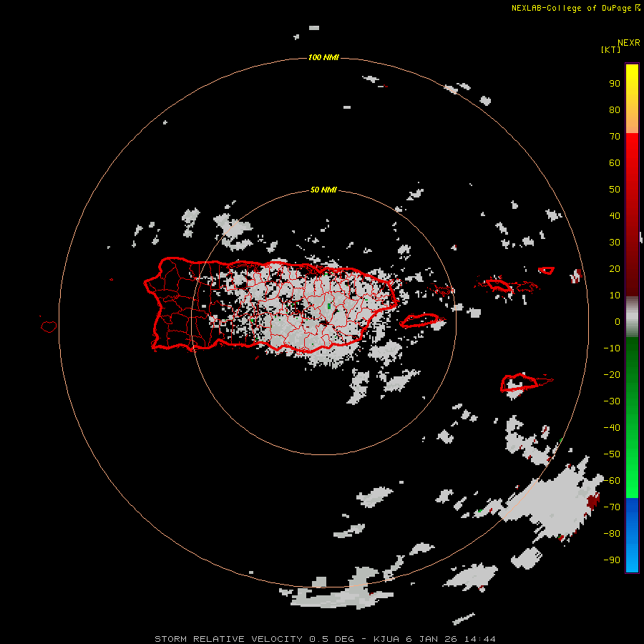Click the 70 value on velocity scale
The width and height of the screenshot is (644, 644).
click(615, 137)
